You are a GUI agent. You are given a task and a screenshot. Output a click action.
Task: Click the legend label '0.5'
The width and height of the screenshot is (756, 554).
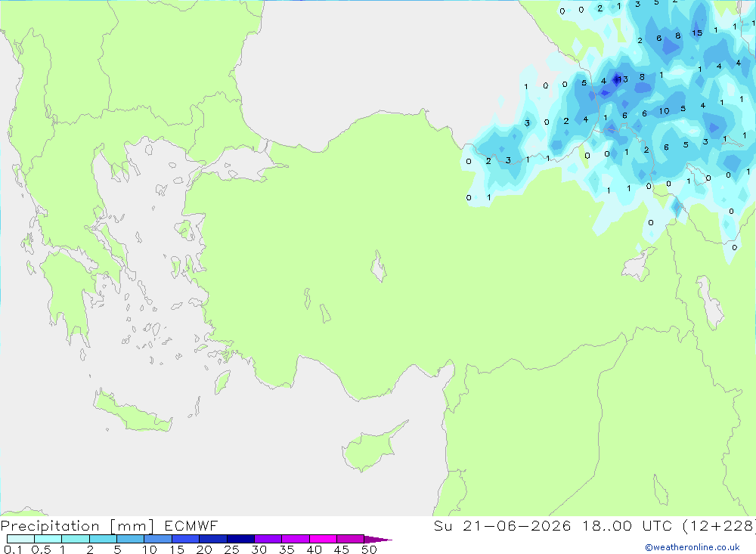(41, 549)
